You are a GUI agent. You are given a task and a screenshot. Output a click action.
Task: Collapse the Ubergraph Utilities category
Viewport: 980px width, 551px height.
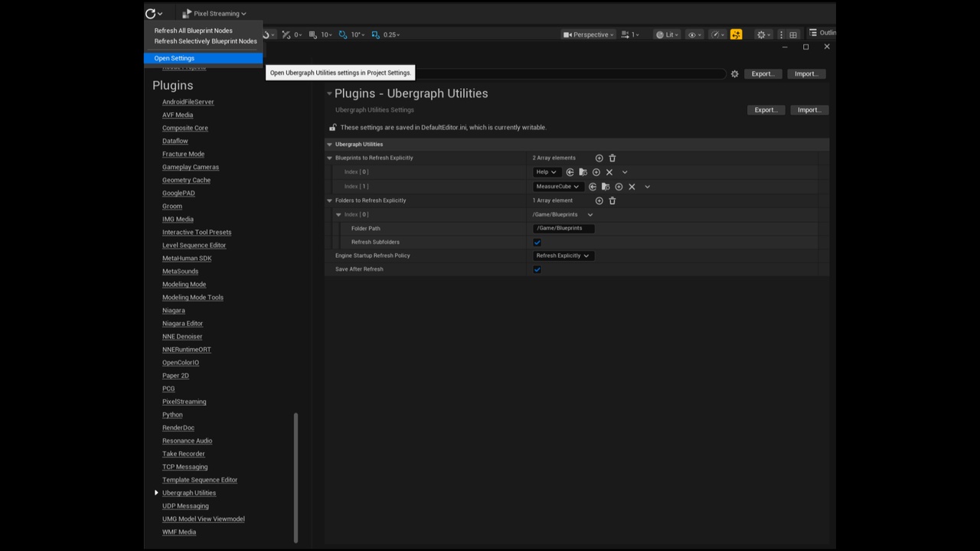329,145
